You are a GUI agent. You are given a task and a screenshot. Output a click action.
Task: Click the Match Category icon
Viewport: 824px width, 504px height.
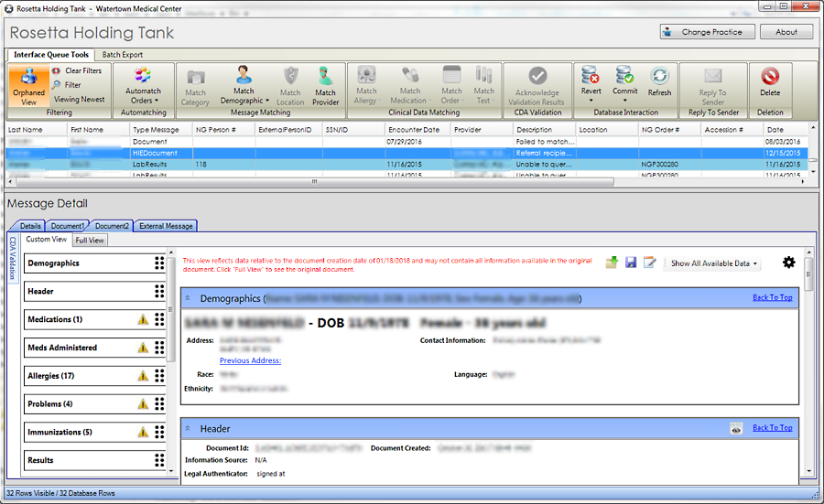(196, 78)
